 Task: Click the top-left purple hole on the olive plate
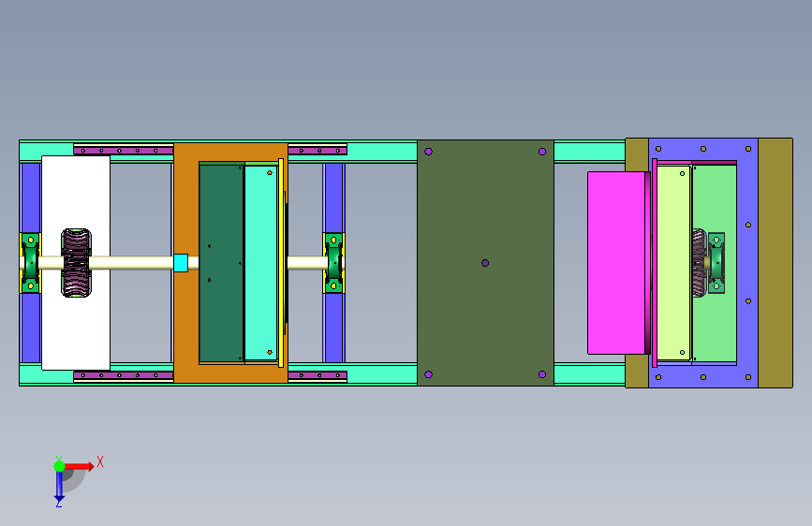point(428,152)
